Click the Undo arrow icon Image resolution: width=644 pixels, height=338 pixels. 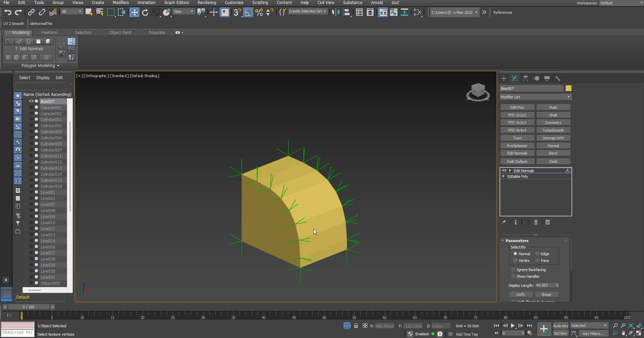[7, 12]
